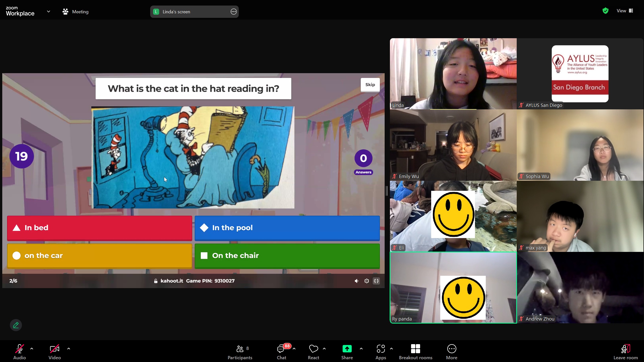The height and width of the screenshot is (362, 644).
Task: Click the Cat in the Hat question image
Action: pyautogui.click(x=193, y=157)
